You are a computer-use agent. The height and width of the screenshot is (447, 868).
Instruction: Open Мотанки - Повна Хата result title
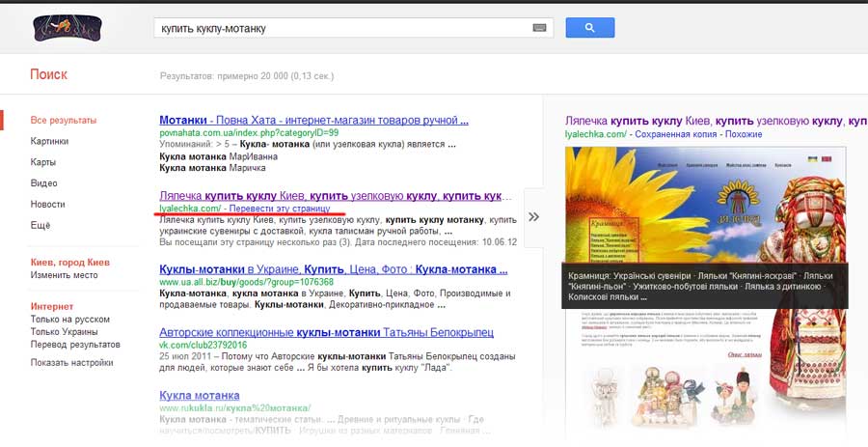[313, 120]
